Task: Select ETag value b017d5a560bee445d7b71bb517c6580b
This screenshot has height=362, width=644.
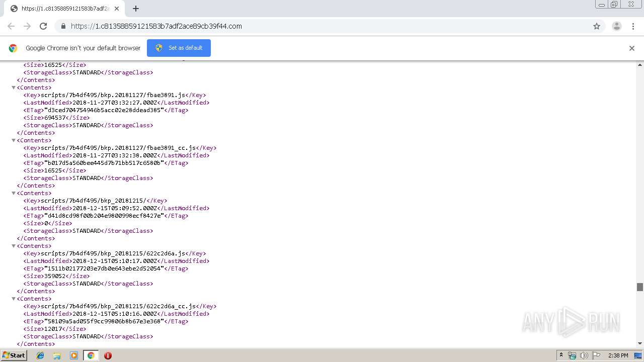Action: (104, 163)
